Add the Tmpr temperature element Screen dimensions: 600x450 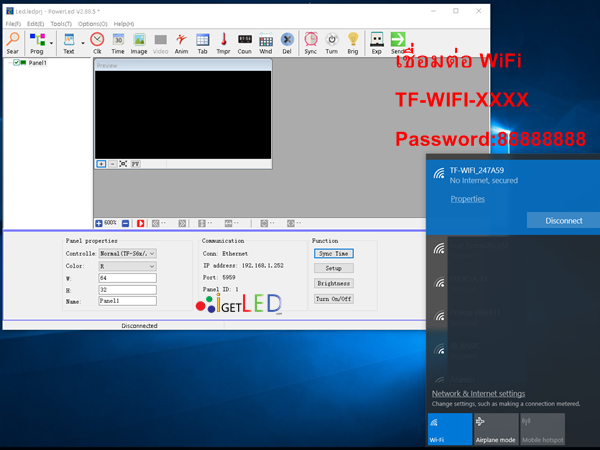[223, 43]
